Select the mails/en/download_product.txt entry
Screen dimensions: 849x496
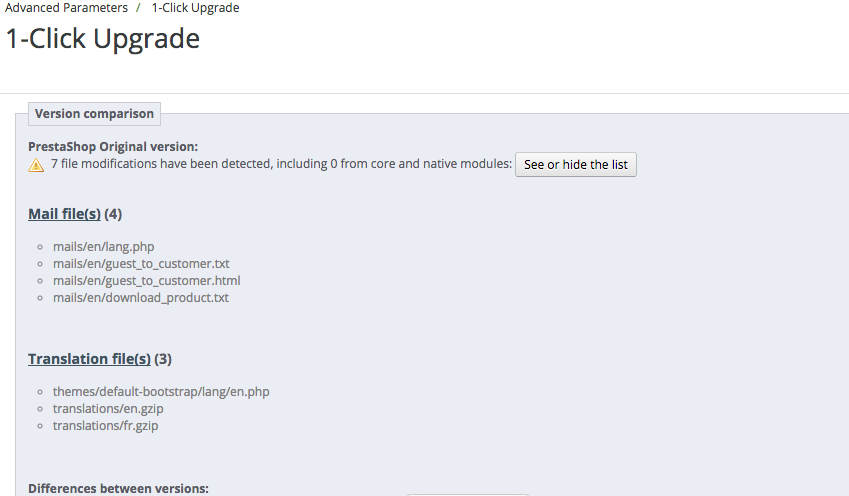coord(141,297)
